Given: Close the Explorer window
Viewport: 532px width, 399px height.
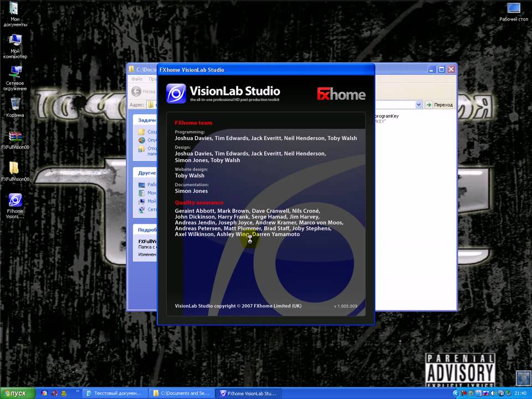Looking at the screenshot, I should [x=451, y=69].
